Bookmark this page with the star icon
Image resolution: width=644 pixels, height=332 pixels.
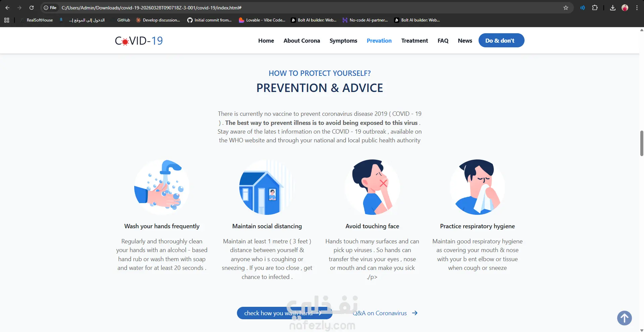(566, 8)
